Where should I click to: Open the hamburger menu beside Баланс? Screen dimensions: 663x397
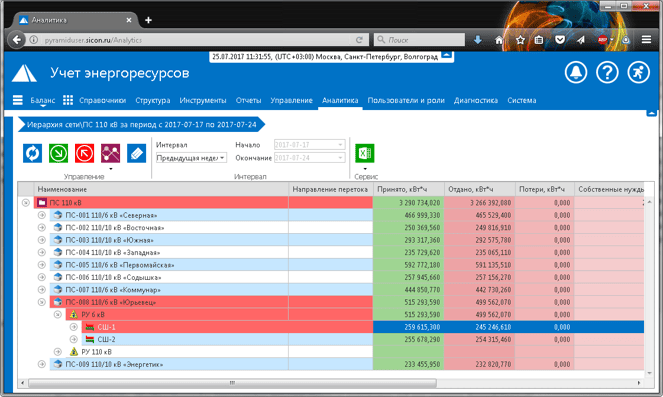tap(18, 100)
